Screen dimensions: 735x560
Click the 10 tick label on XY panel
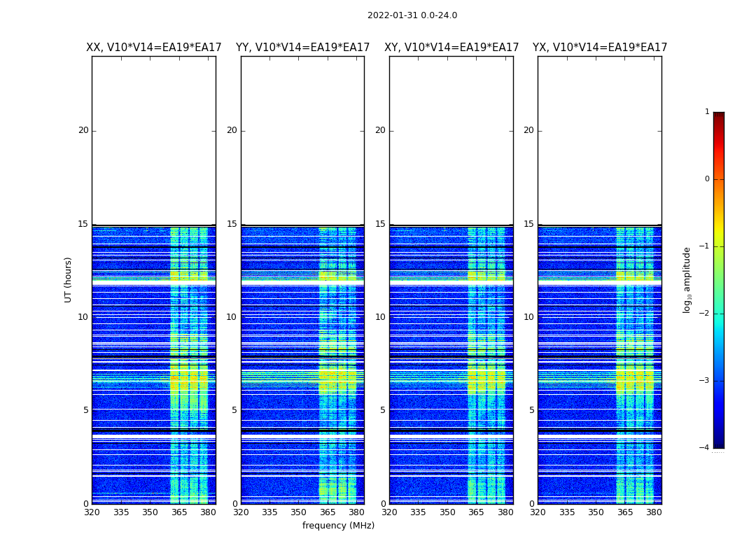point(380,317)
